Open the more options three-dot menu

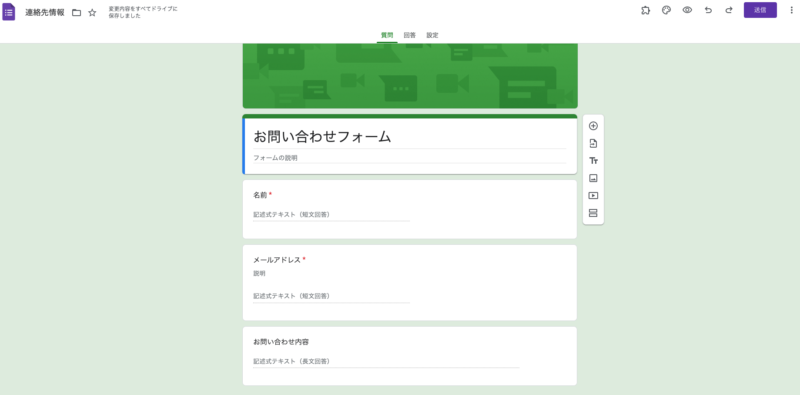tap(791, 10)
